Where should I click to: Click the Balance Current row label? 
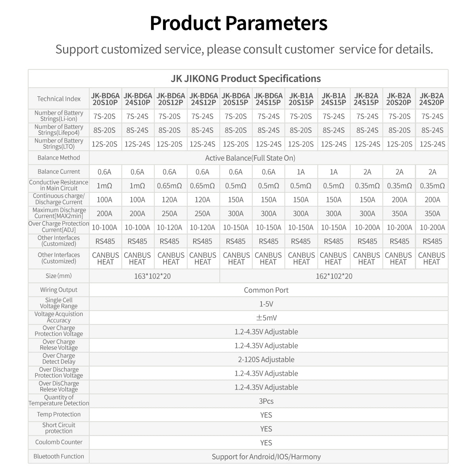(59, 172)
